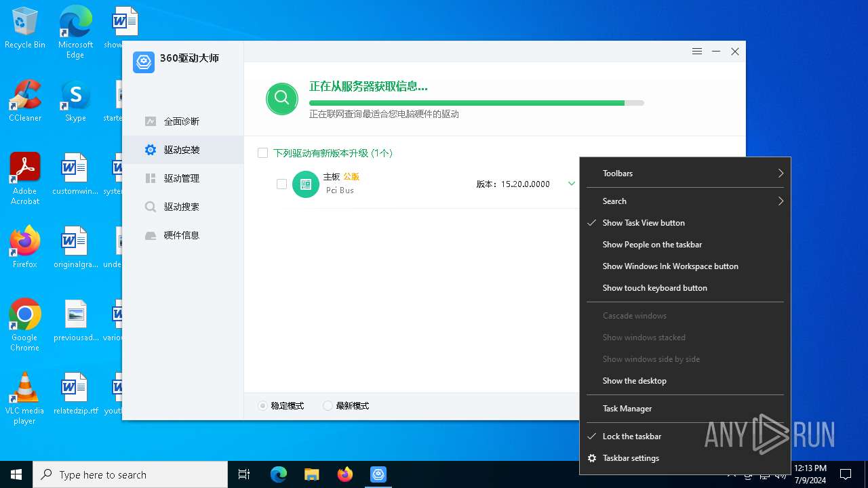Select the 最新模式 radio button
868x488 pixels.
point(328,406)
